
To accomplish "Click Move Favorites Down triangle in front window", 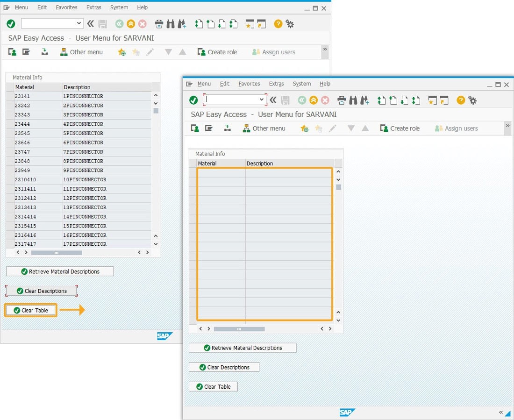I will (351, 128).
